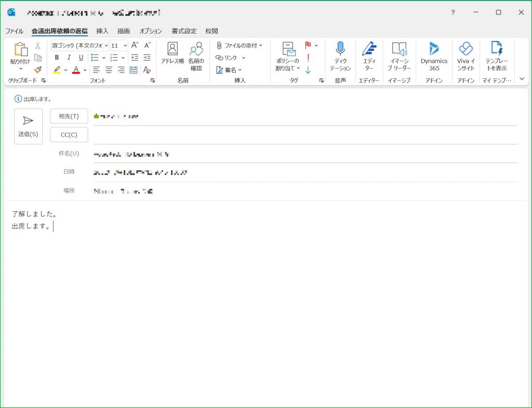Open the Address Book (アドレス帳)

point(172,53)
